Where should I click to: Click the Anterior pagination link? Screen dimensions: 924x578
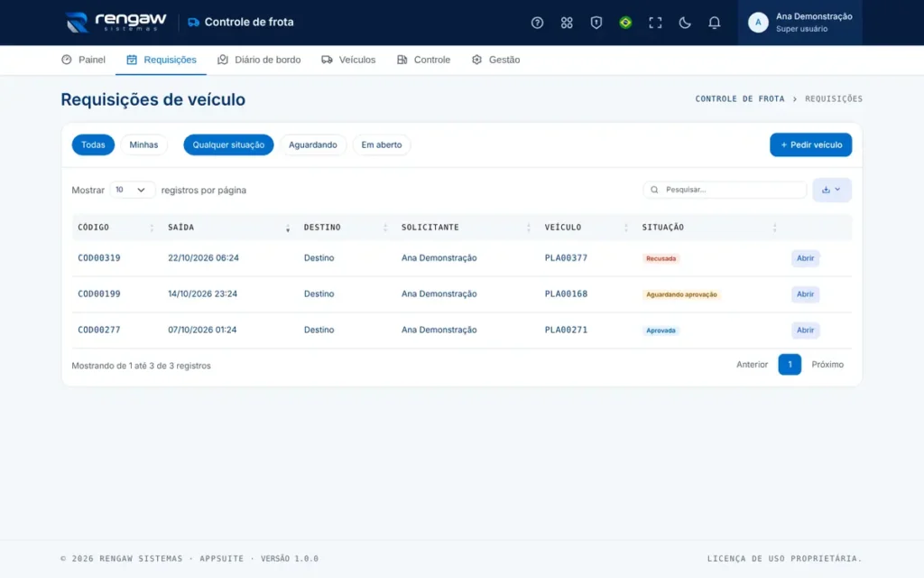pyautogui.click(x=752, y=365)
